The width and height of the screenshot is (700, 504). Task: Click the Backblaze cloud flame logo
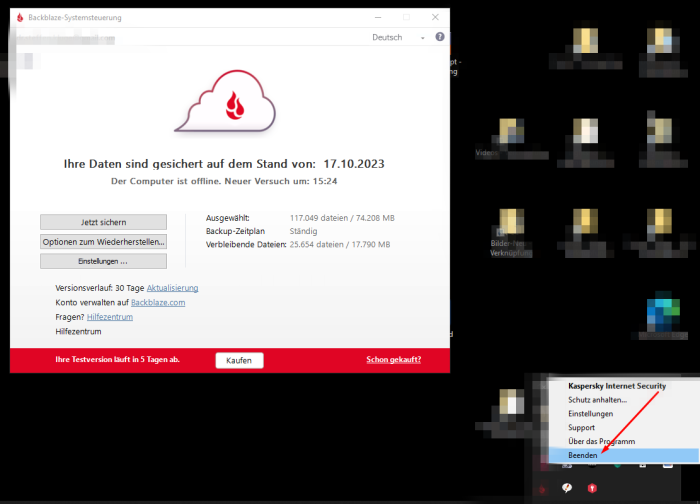pyautogui.click(x=225, y=101)
